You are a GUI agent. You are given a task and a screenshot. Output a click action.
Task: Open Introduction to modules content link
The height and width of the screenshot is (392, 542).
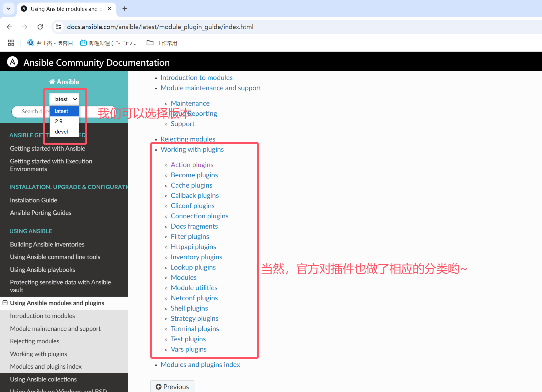tap(196, 78)
